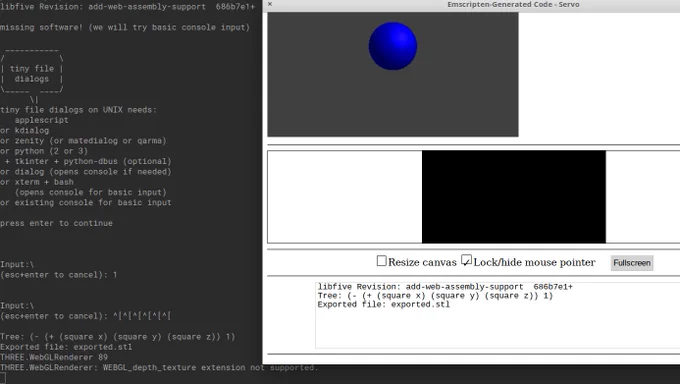Select the 'Tree: (- (+ (square x)' line in Servo output
This screenshot has height=384, width=680.
[435, 296]
